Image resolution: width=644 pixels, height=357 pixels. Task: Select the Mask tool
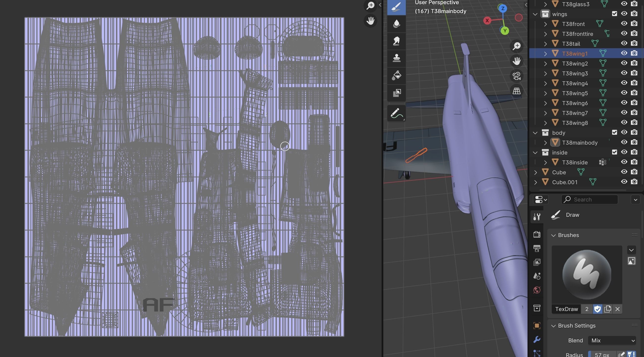click(396, 93)
